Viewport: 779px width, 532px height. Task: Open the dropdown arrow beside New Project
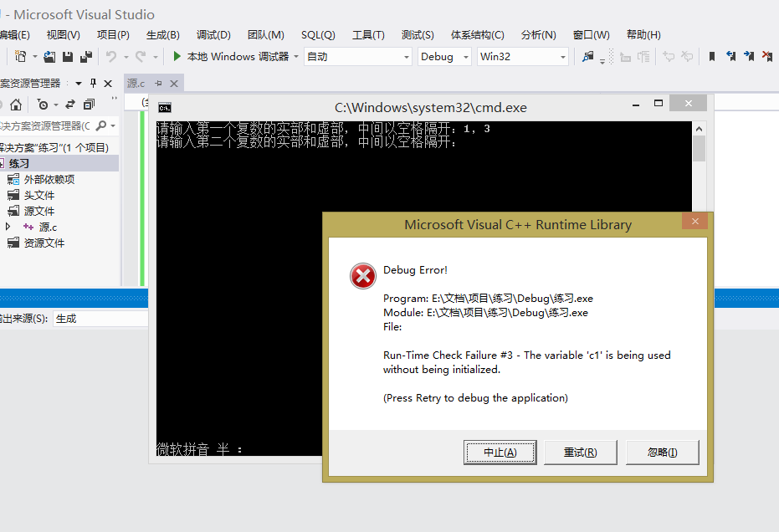(x=35, y=57)
